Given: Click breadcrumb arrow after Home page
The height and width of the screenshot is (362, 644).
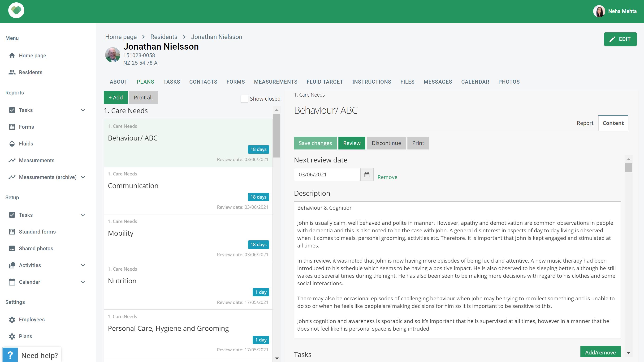Looking at the screenshot, I should click(143, 37).
